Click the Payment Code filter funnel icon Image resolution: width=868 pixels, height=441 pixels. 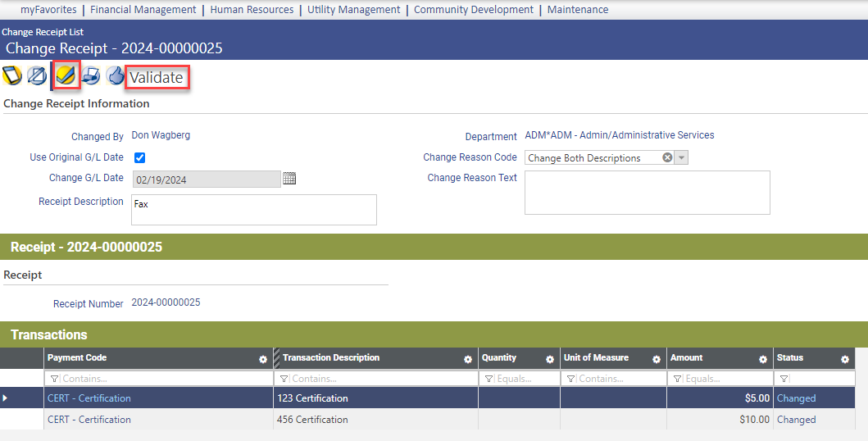54,379
